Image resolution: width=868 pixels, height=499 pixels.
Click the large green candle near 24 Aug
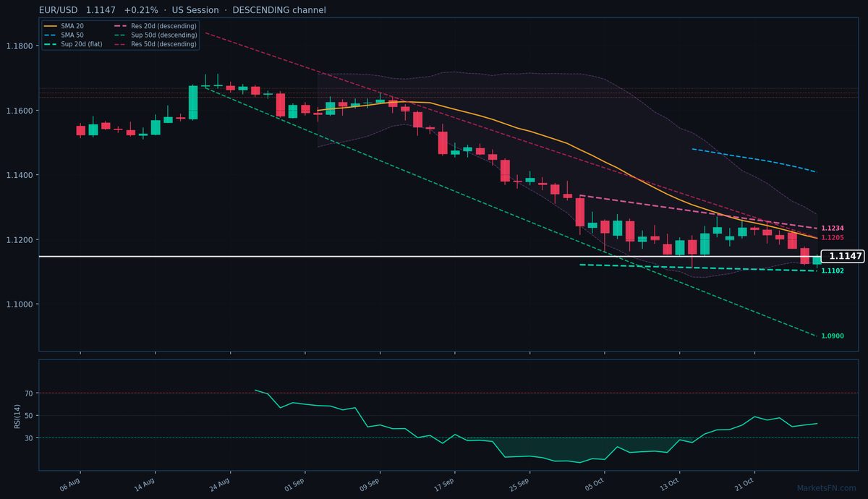pos(193,103)
